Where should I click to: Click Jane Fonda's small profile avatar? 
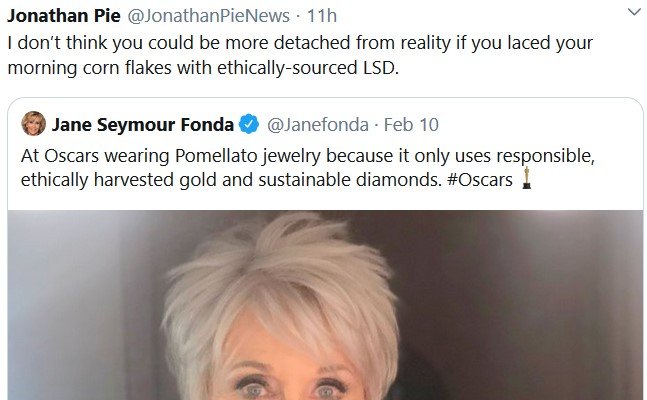[33, 124]
